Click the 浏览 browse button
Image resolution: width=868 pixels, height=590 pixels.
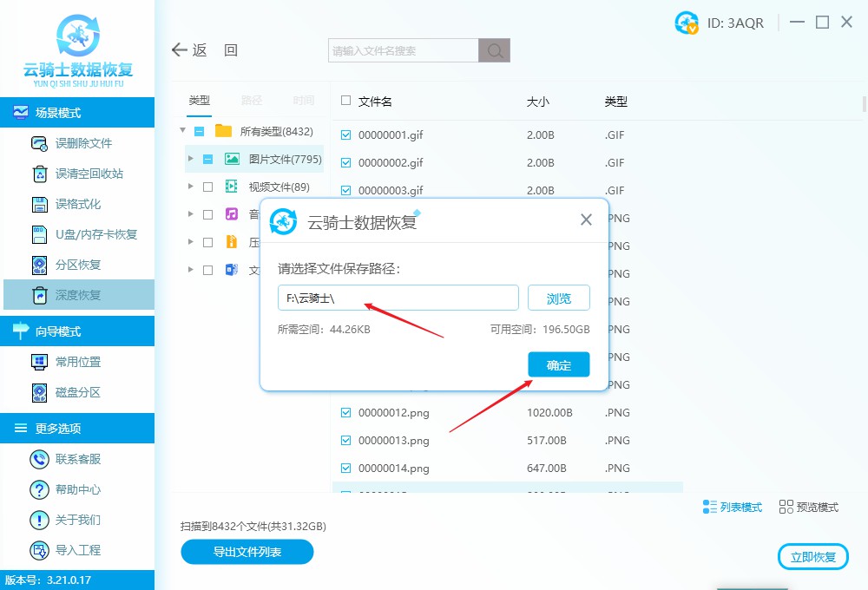click(x=558, y=298)
